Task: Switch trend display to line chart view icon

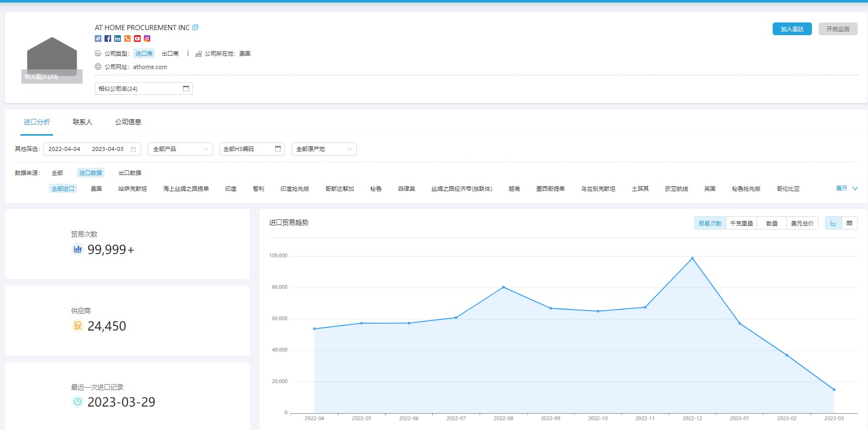Action: click(833, 223)
